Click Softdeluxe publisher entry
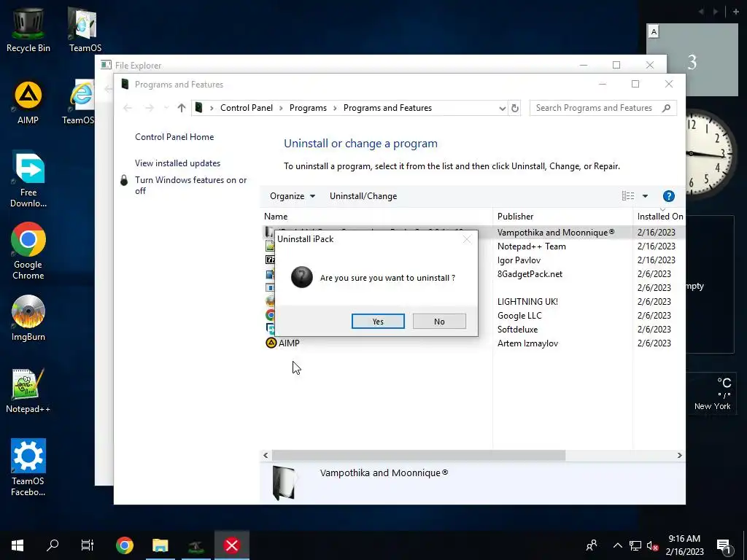This screenshot has width=747, height=560. click(517, 330)
